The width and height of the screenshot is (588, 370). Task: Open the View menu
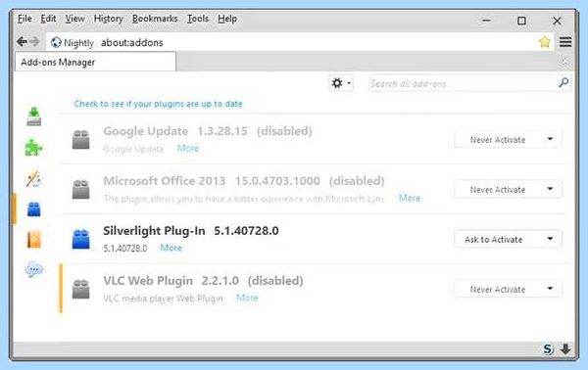(x=74, y=19)
